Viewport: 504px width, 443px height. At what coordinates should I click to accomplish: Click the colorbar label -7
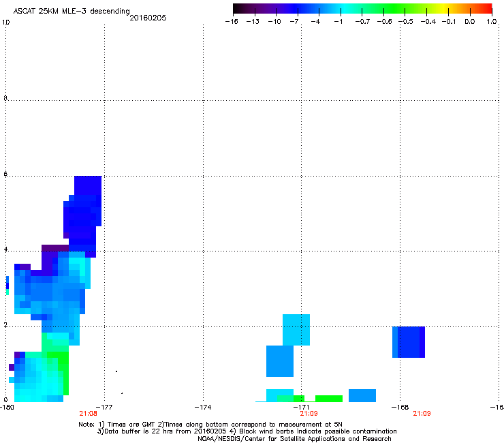click(294, 22)
